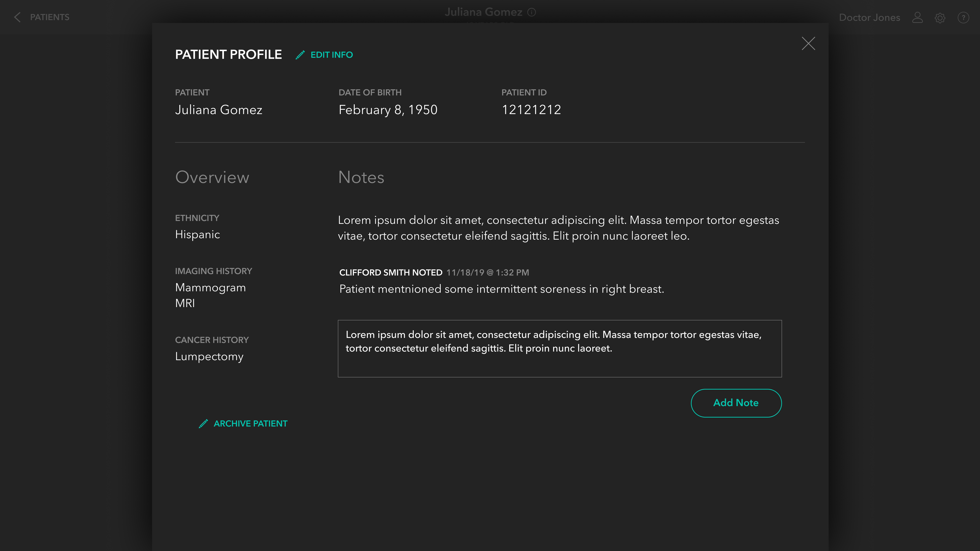
Task: Select the Patient ID value 12121212
Action: click(x=531, y=110)
